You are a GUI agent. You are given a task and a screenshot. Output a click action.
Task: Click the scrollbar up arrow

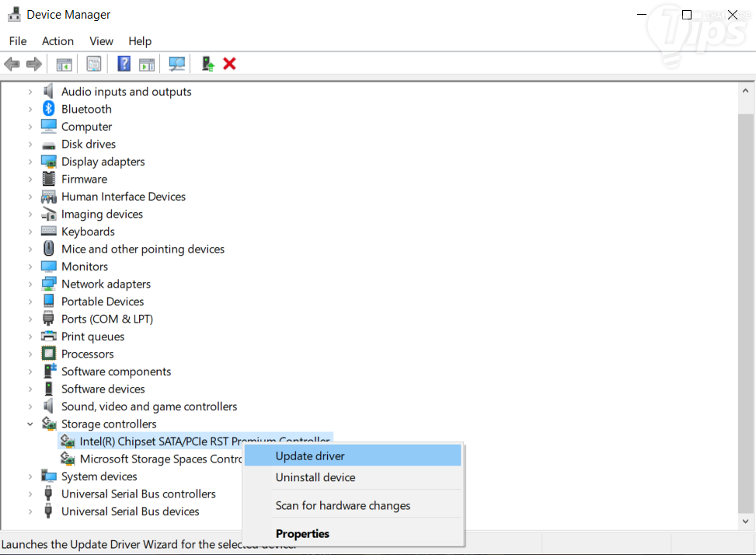point(745,91)
